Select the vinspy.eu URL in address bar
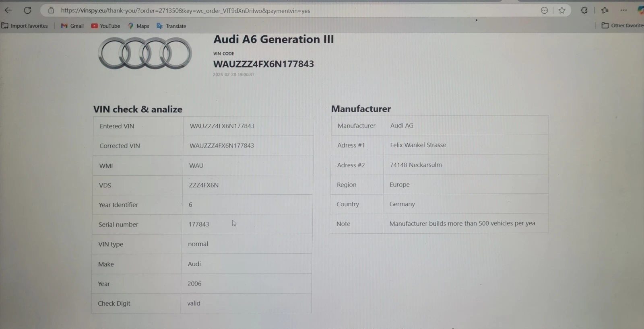Screen dimensions: 644x329 (x=186, y=11)
